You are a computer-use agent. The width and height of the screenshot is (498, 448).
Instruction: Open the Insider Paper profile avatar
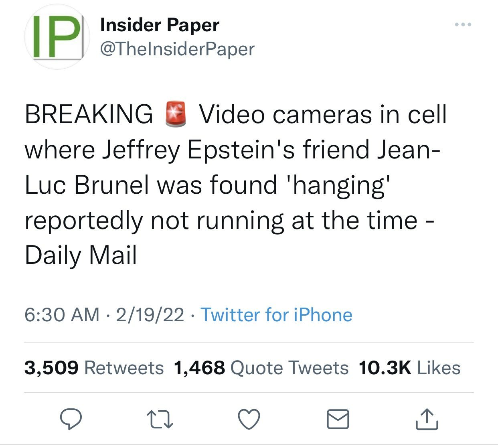coord(56,36)
